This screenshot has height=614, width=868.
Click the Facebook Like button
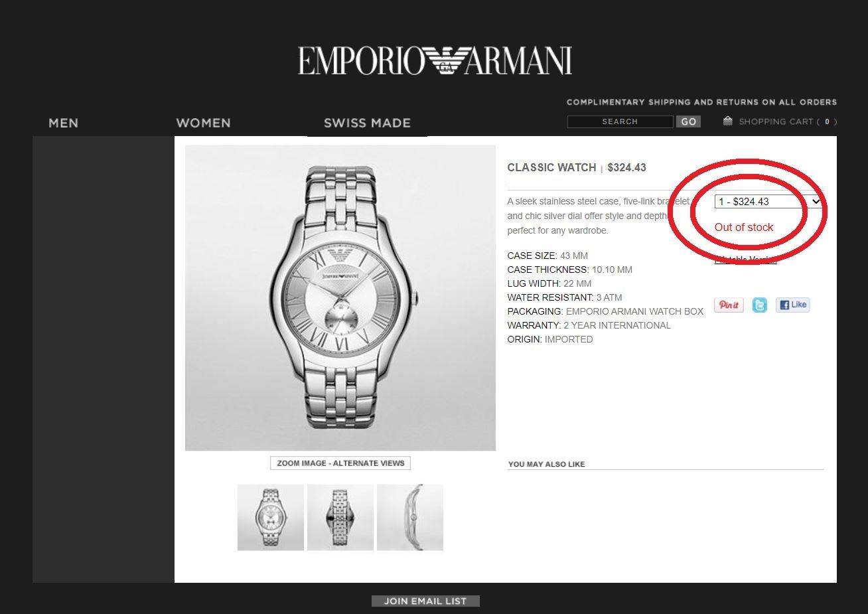(x=792, y=305)
